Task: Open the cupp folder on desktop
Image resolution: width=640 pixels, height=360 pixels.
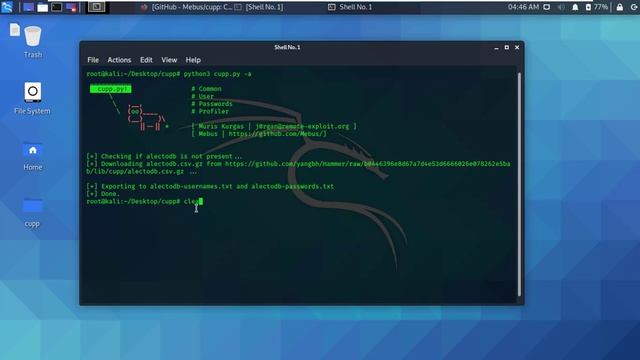Action: [x=32, y=212]
